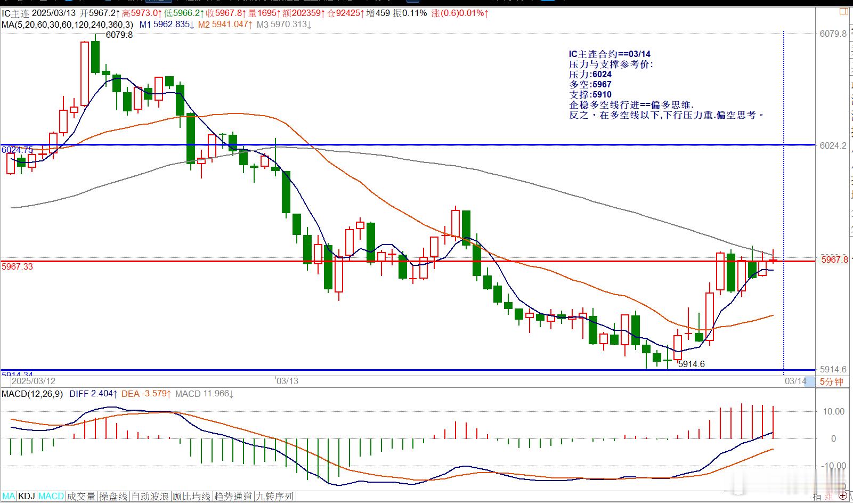Click the 10.00 MACD axis label
Image resolution: width=853 pixels, height=504 pixels.
[x=834, y=411]
